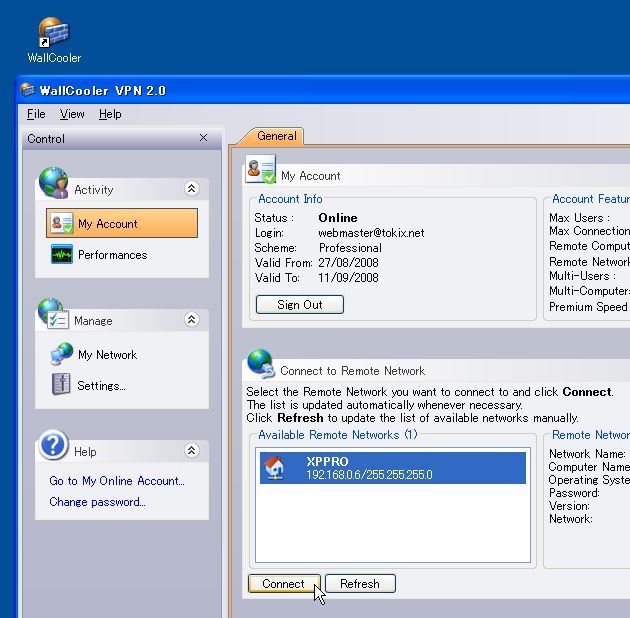
Task: Open the File menu
Action: pos(36,114)
